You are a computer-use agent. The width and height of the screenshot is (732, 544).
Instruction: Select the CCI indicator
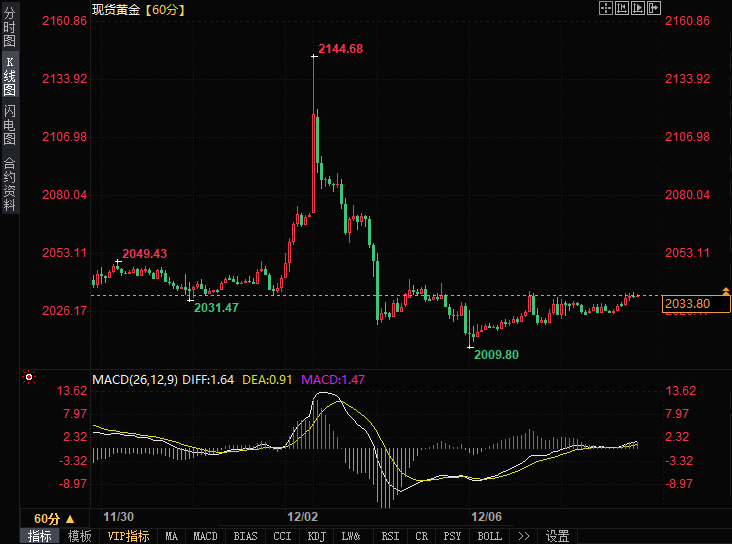tap(282, 536)
